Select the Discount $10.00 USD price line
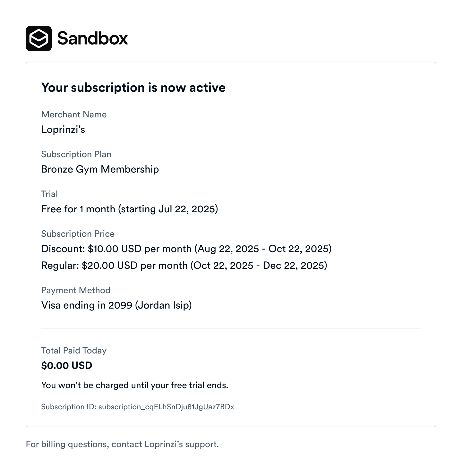The width and height of the screenshot is (462, 476). (186, 249)
